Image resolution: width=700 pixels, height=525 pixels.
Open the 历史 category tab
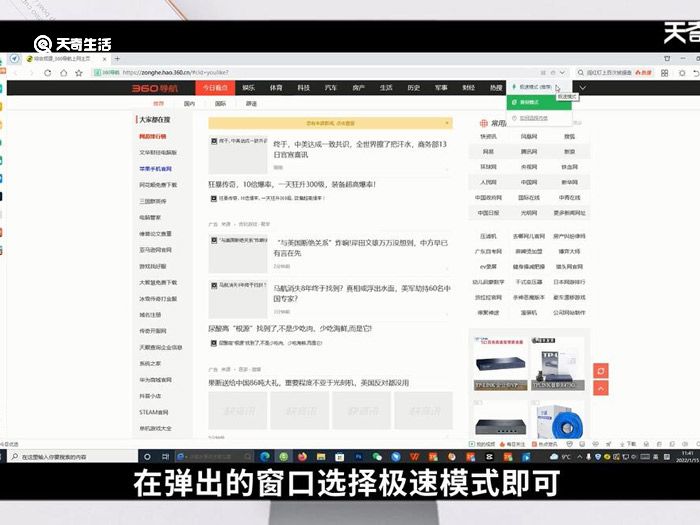(413, 88)
